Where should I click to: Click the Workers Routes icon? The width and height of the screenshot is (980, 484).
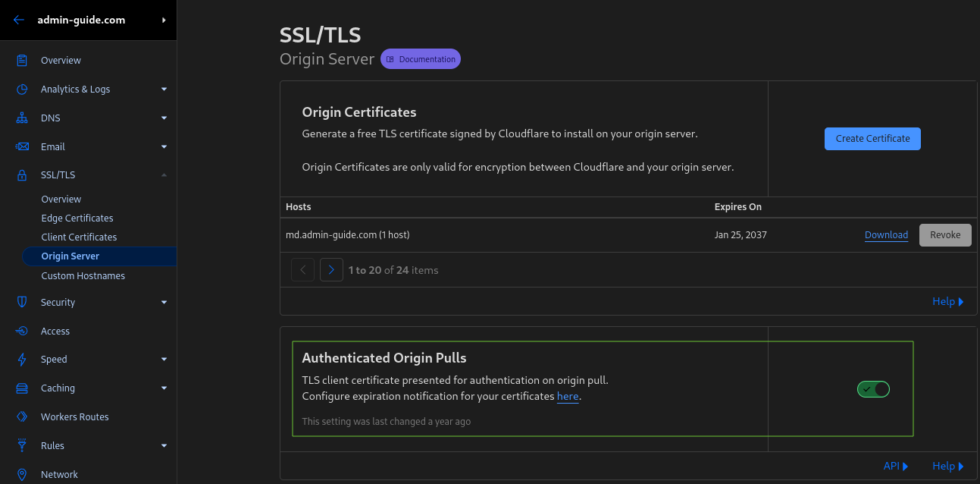coord(23,416)
